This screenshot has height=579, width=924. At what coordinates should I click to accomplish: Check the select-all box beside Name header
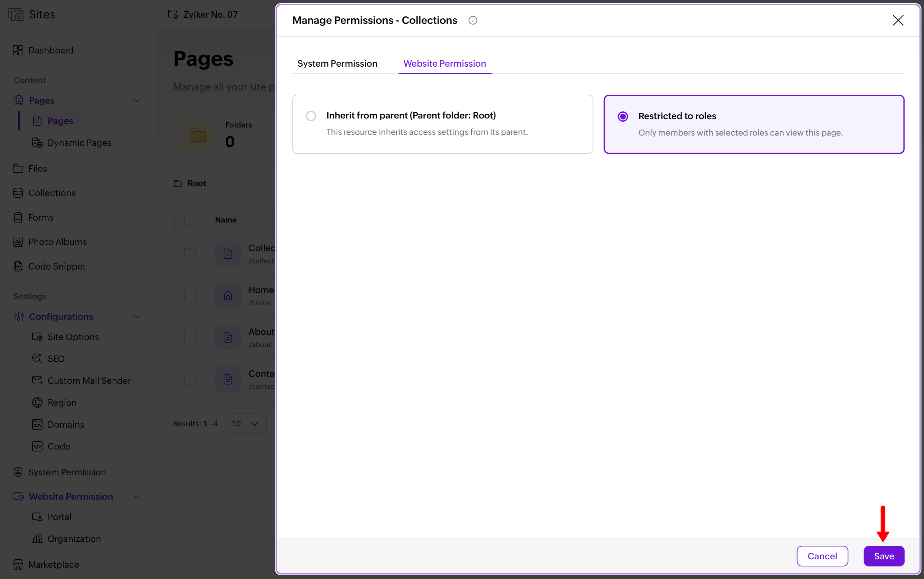[x=189, y=220]
